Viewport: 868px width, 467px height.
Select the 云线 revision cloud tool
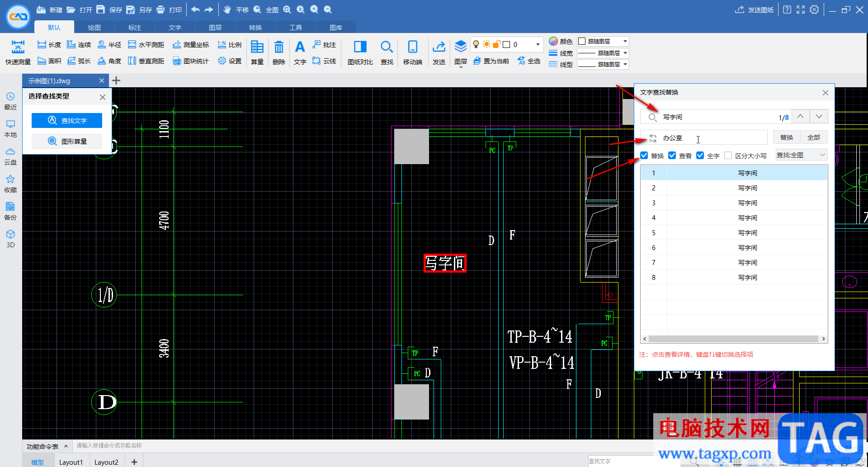coord(324,61)
